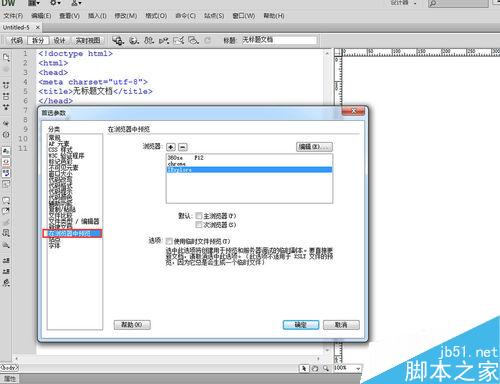The height and width of the screenshot is (384, 500).
Task: Select the Hand tool in status bar
Action: [315, 368]
